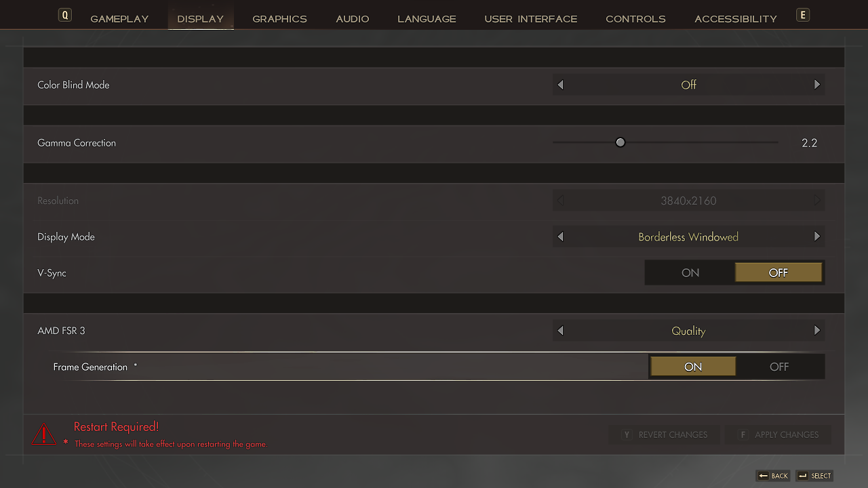Select V-Sync OFF option
Screen dimensions: 868x488
(778, 272)
